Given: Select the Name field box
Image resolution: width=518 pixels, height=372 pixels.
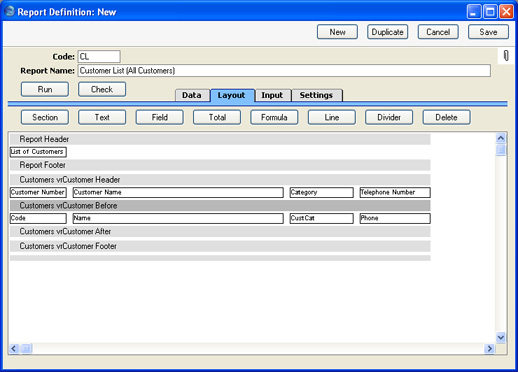Looking at the screenshot, I should click(178, 218).
